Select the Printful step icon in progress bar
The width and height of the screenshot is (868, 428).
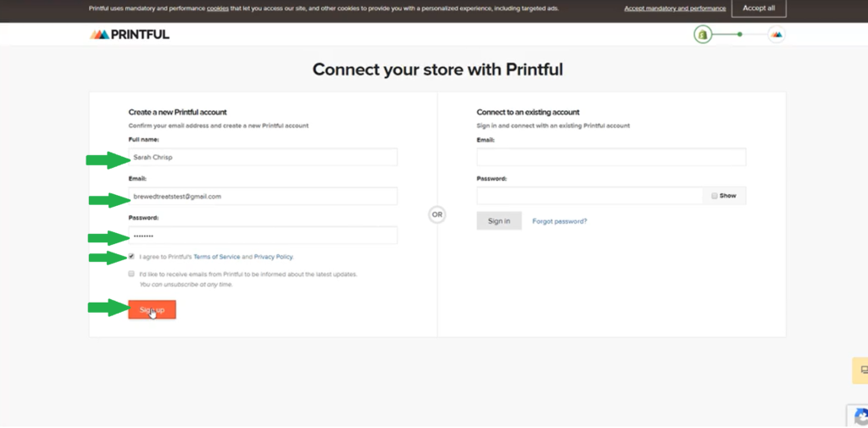click(776, 35)
